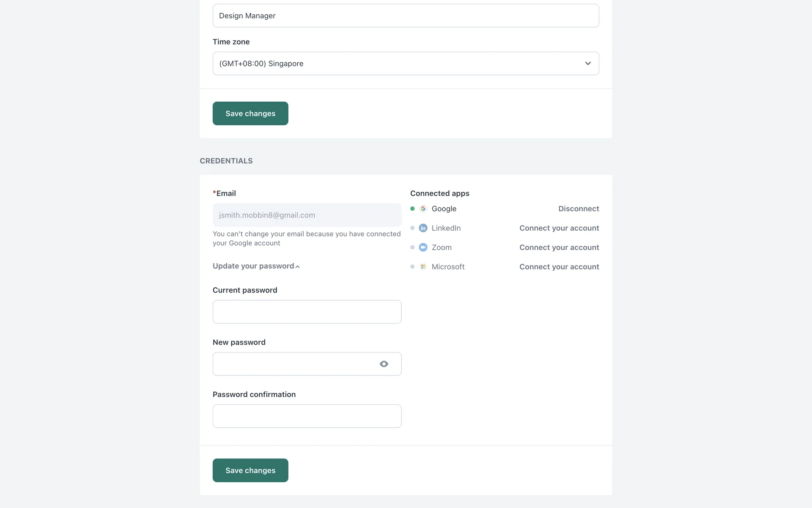Click Google's green status dot
Screen dimensions: 812x508
412,209
